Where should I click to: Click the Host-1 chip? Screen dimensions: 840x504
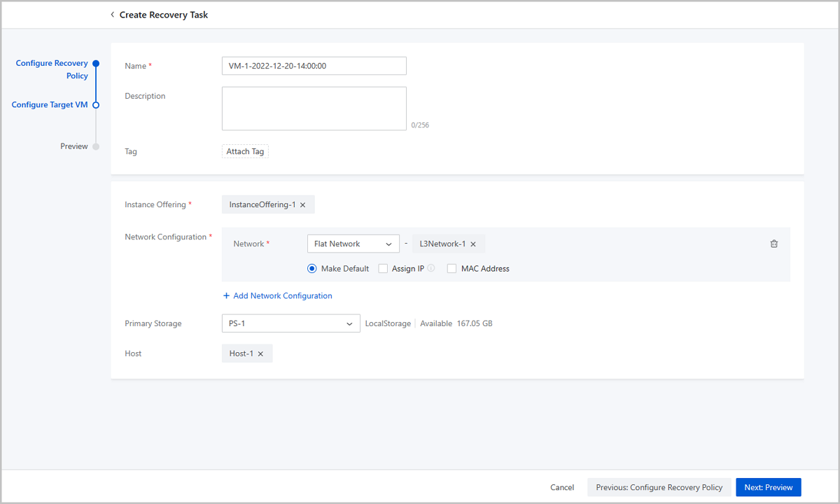pos(247,353)
